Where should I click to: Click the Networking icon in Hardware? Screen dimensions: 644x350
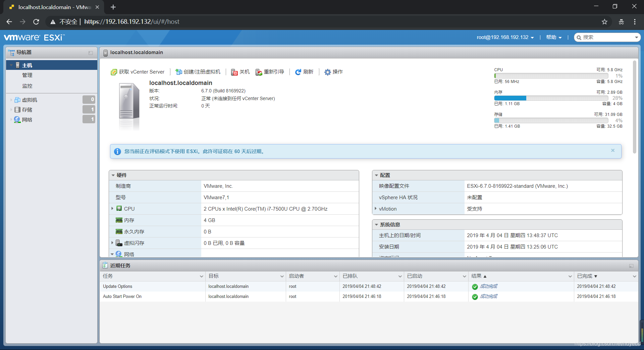click(x=119, y=254)
